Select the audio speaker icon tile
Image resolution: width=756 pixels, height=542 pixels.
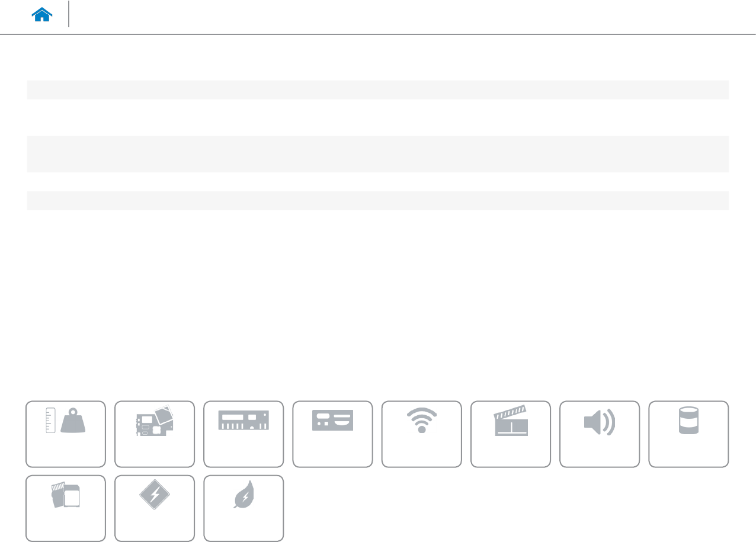pyautogui.click(x=599, y=434)
